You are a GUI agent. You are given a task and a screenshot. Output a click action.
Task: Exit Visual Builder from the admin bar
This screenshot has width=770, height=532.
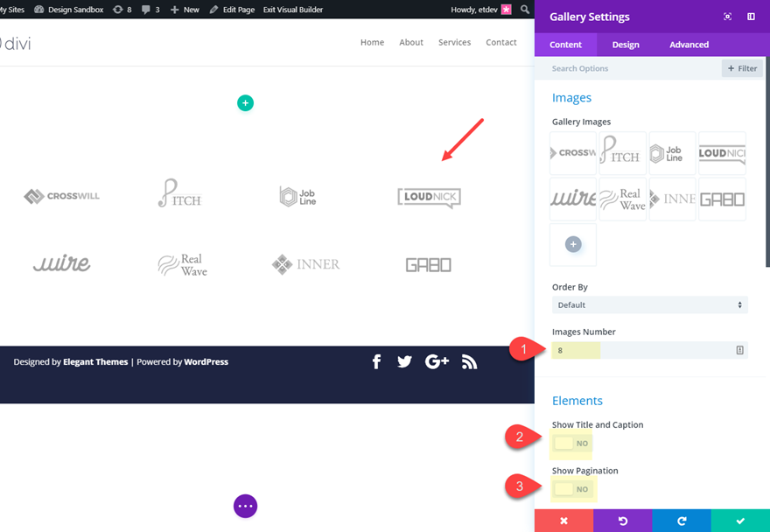(292, 10)
